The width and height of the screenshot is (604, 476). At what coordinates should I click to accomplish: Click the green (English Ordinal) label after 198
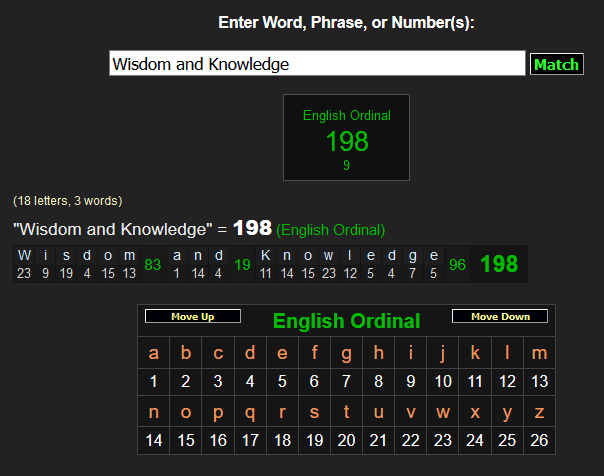click(331, 229)
